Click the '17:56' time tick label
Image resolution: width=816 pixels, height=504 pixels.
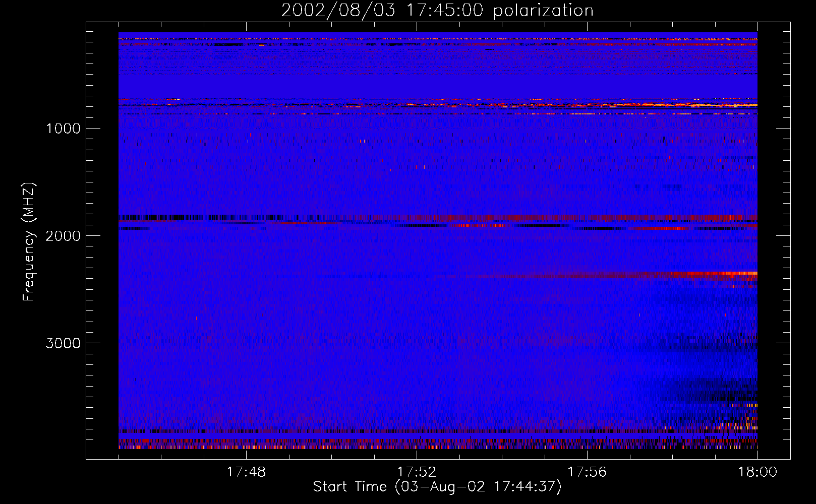coord(587,472)
